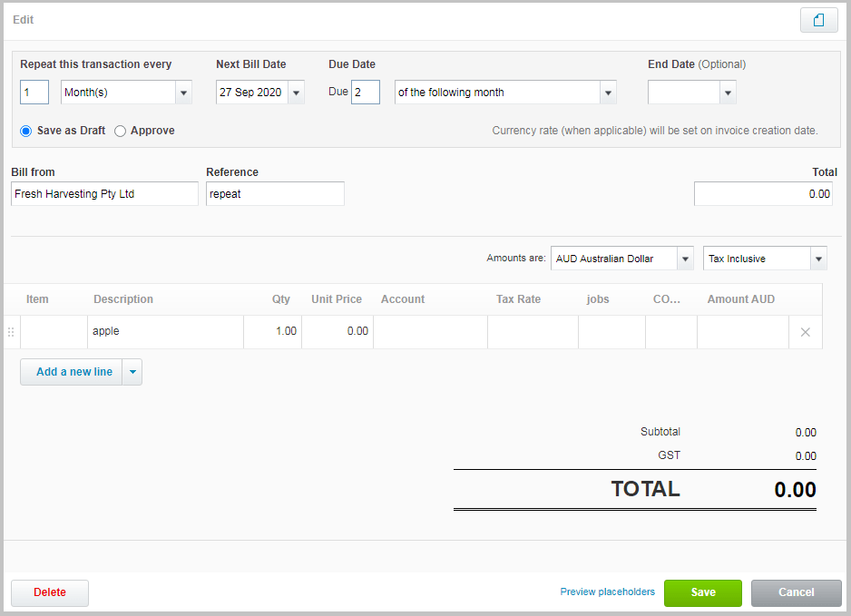Open the Preview placeholders link
This screenshot has width=851, height=616.
[x=607, y=592]
